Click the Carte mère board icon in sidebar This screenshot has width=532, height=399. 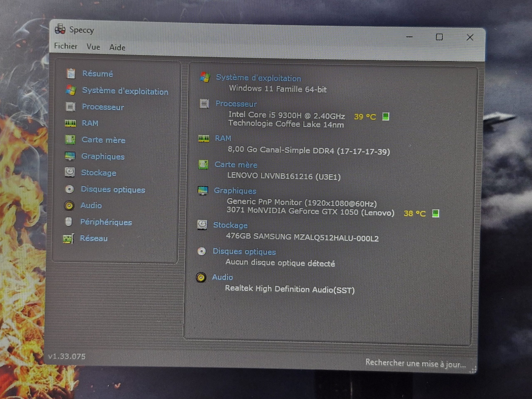tap(70, 139)
